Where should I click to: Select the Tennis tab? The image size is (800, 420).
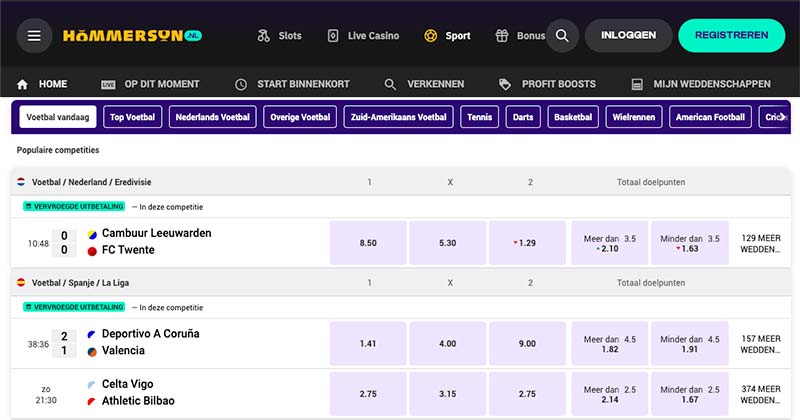[x=480, y=117]
